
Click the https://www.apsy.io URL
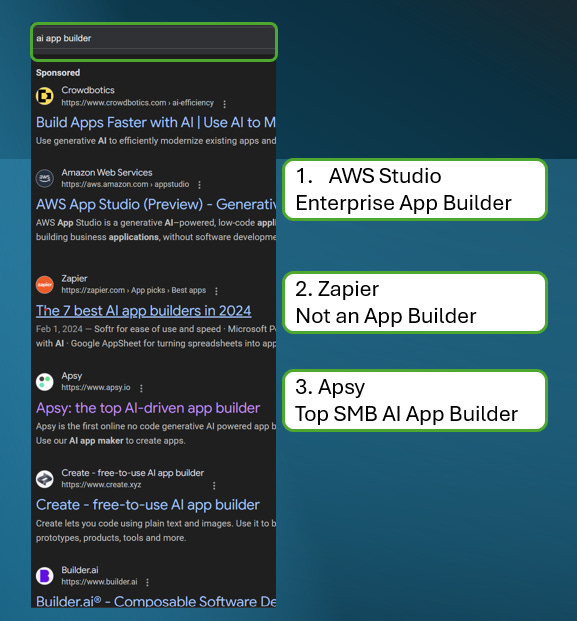(96, 387)
